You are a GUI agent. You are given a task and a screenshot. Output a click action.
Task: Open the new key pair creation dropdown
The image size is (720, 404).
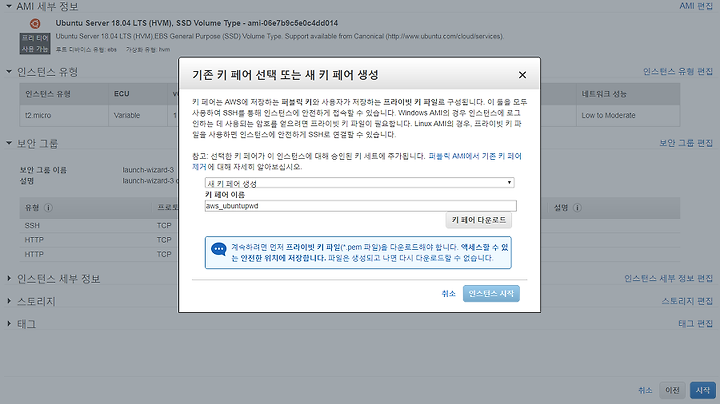pos(359,183)
